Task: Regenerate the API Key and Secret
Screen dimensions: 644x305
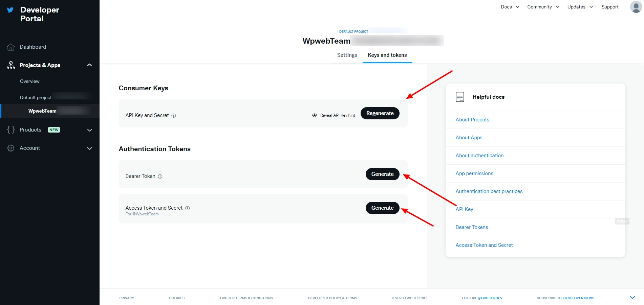Action: coord(380,113)
